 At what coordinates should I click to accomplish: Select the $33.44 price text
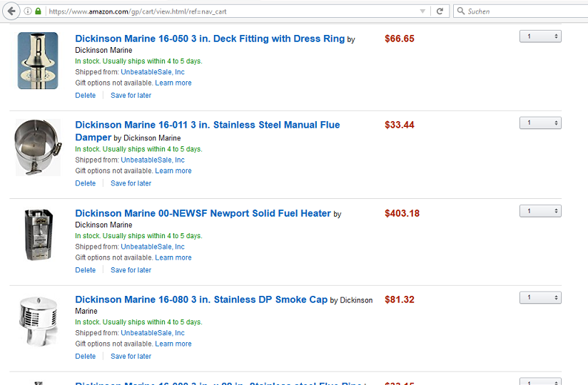click(x=400, y=125)
